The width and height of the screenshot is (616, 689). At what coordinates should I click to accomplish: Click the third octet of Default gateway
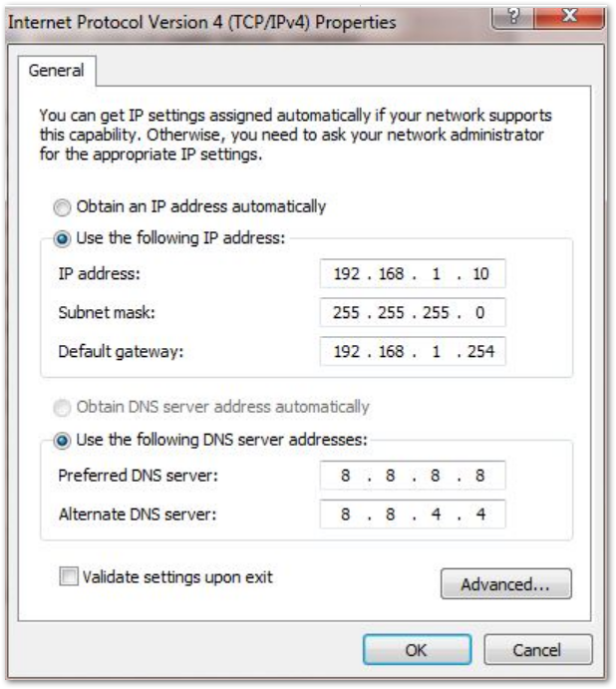[x=437, y=351]
